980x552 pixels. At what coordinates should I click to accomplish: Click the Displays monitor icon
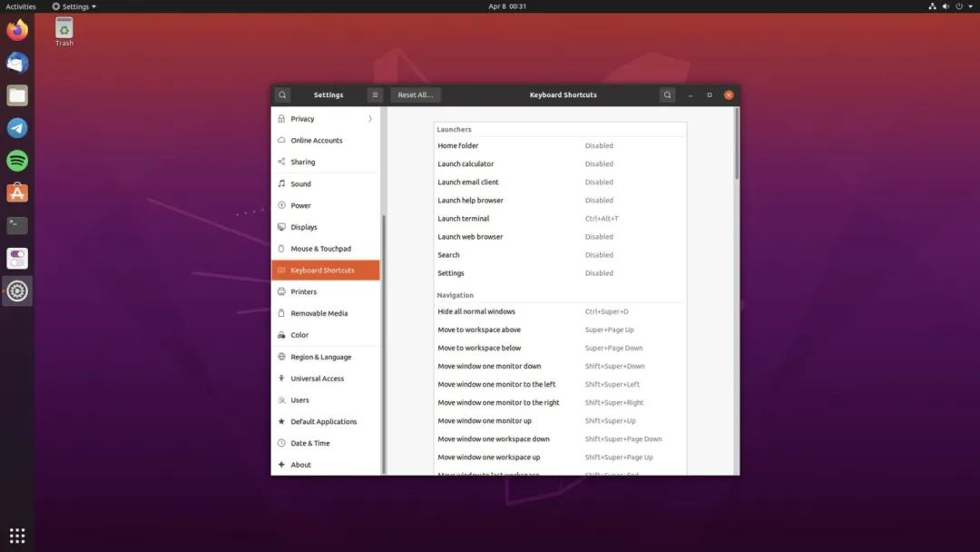click(x=281, y=227)
